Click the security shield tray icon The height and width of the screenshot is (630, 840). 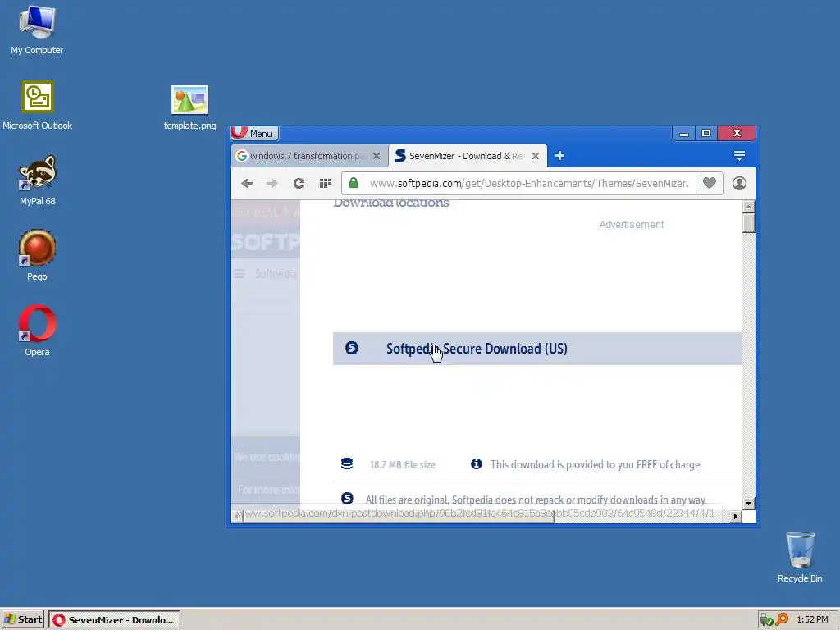click(767, 620)
